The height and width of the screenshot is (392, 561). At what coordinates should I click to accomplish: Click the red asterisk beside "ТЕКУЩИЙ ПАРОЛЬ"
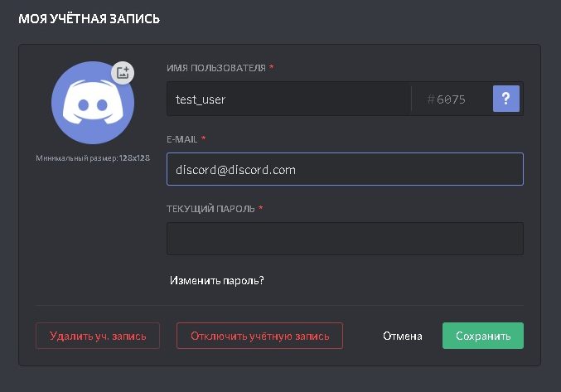coord(261,209)
